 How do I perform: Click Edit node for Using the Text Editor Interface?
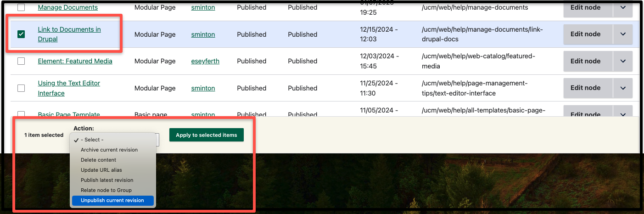(585, 88)
